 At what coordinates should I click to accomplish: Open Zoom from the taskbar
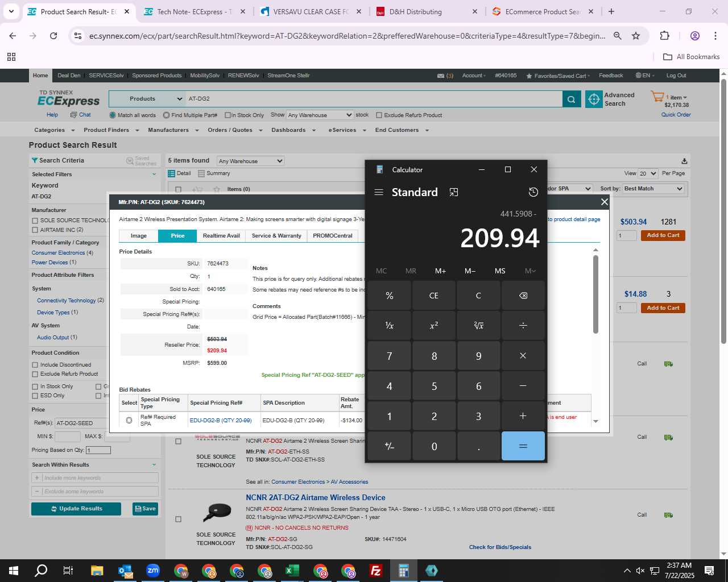pyautogui.click(x=153, y=571)
